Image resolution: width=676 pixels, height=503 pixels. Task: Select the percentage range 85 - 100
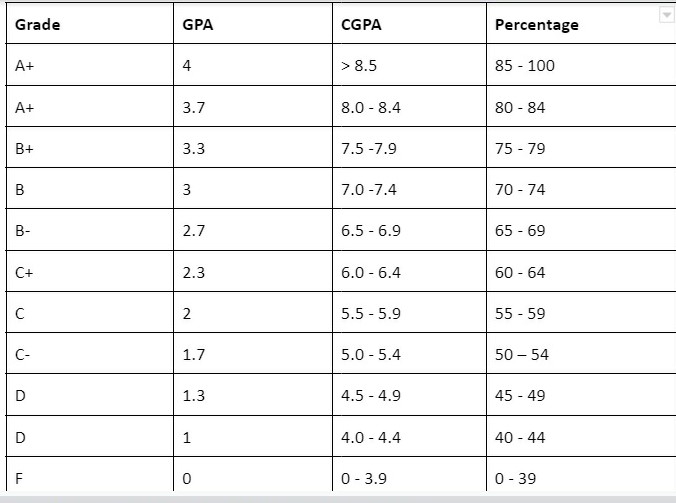pos(524,66)
